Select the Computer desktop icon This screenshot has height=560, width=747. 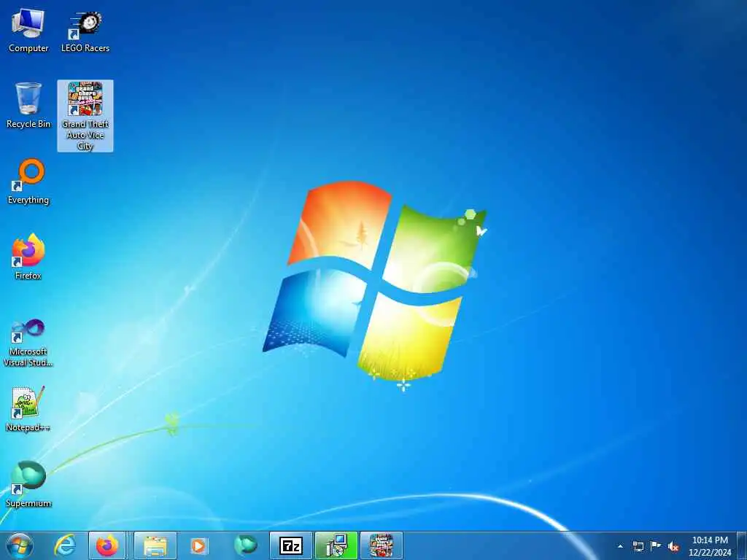pyautogui.click(x=28, y=31)
